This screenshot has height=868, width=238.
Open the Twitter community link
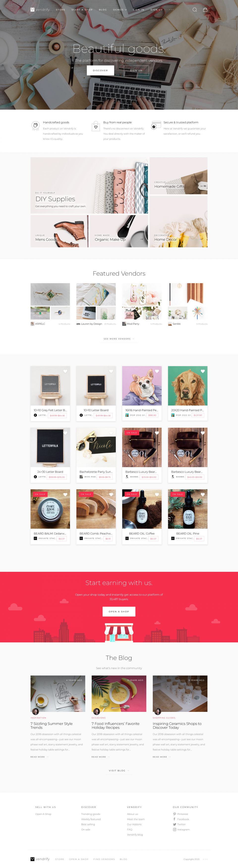(179, 824)
